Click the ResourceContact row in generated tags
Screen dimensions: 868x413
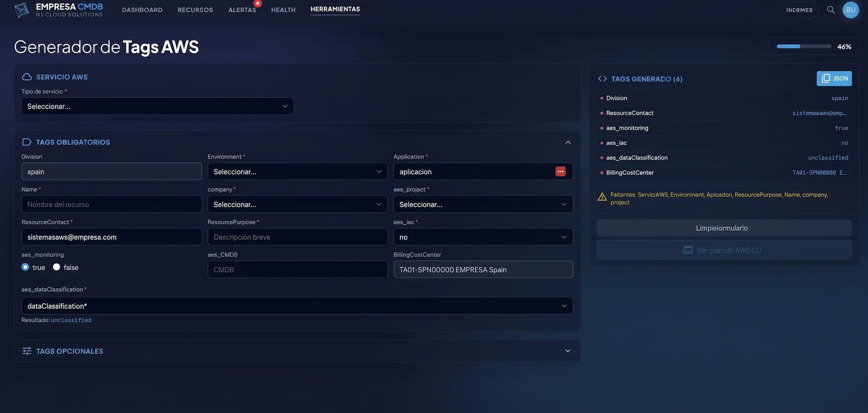[724, 113]
